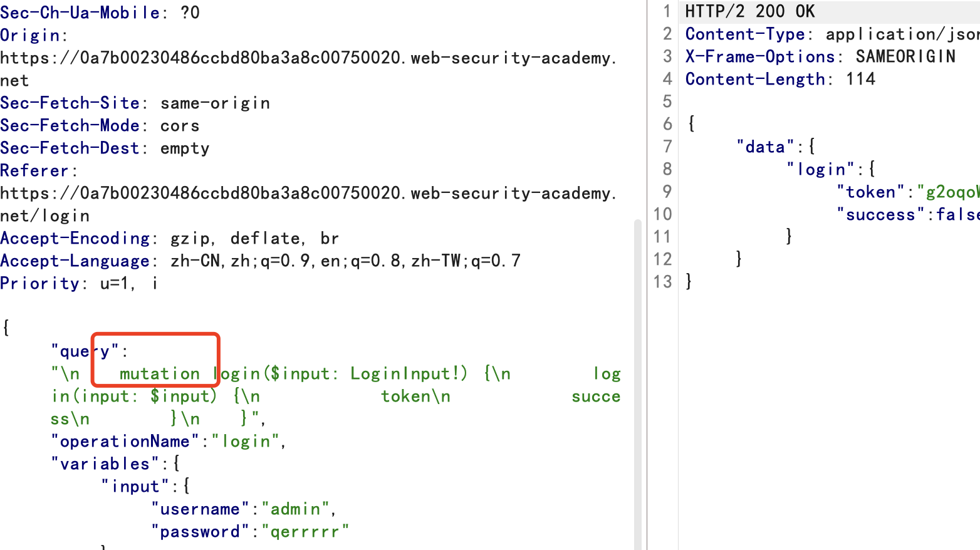Click the Accept-Language header name
The image size is (980, 550).
pos(75,261)
